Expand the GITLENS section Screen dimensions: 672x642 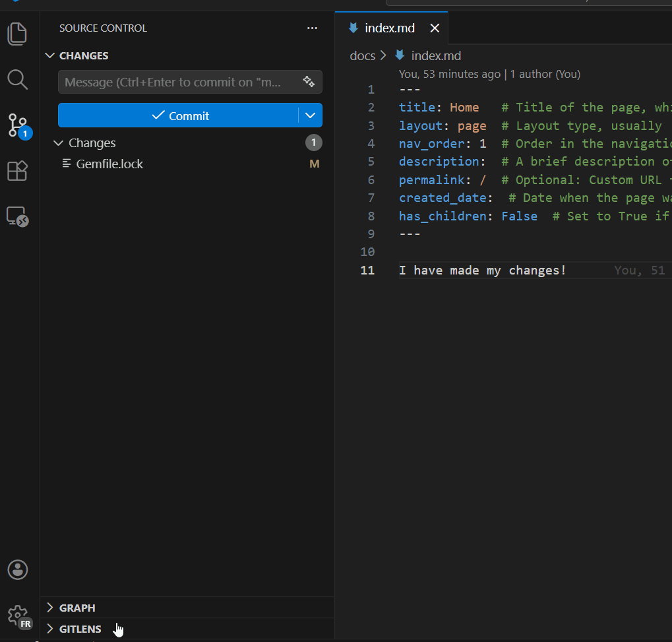click(x=80, y=629)
